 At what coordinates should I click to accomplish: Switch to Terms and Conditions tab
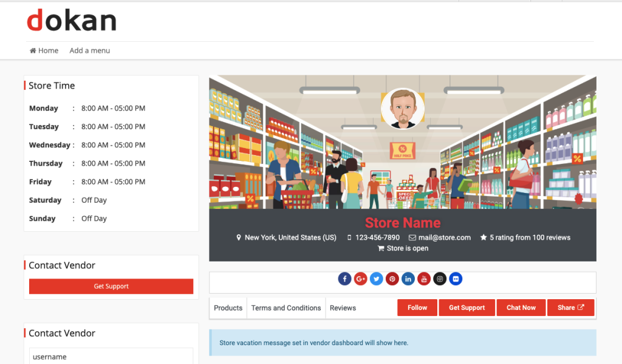(286, 308)
